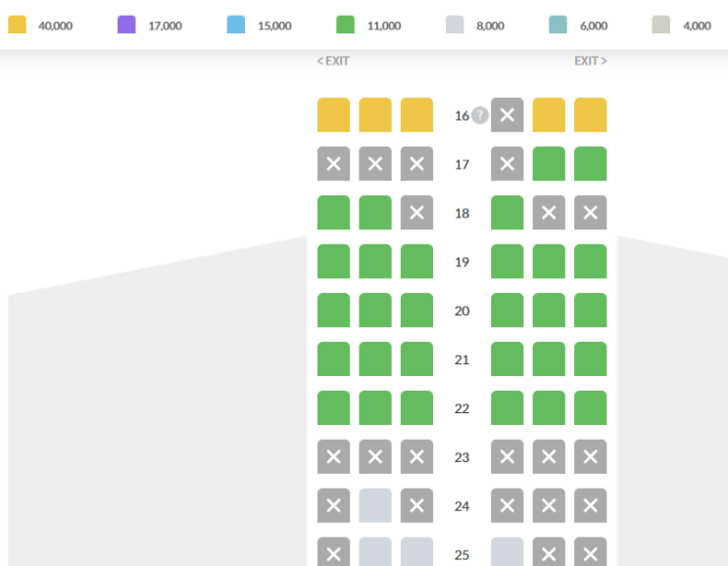Choose the rightmost seat in row 20
This screenshot has height=566, width=728.
click(x=590, y=310)
